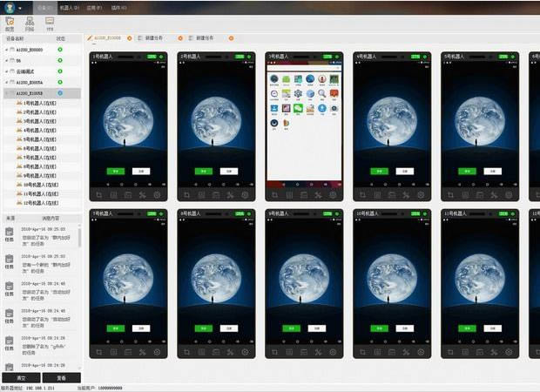Expand the A1200_B00000 device node

pyautogui.click(x=6, y=50)
